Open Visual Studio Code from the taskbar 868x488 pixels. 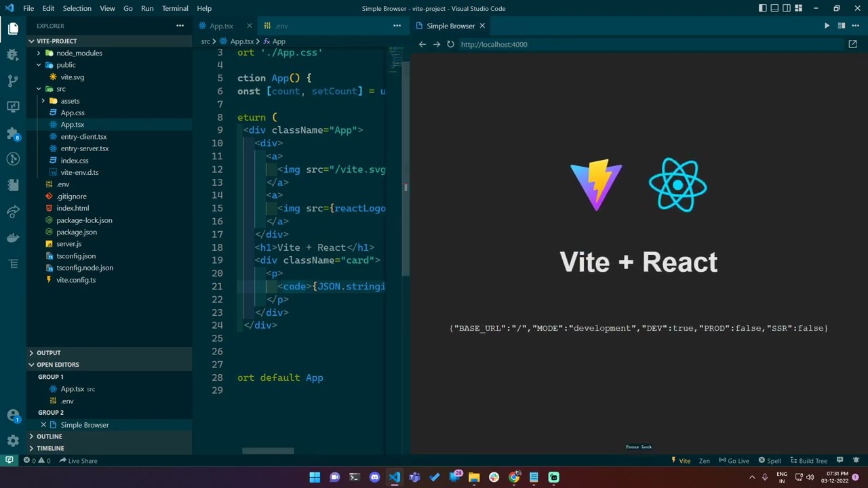(x=395, y=477)
